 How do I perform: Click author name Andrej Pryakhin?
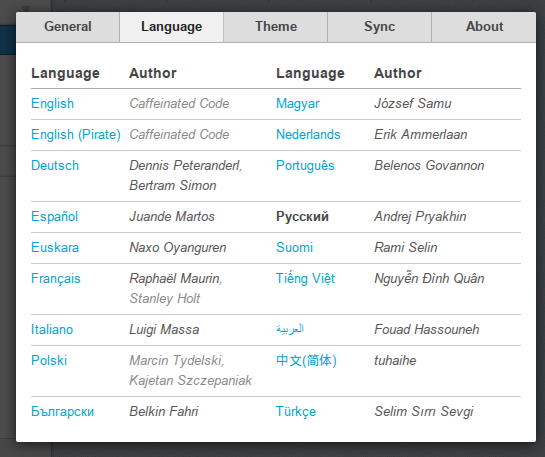tap(420, 217)
